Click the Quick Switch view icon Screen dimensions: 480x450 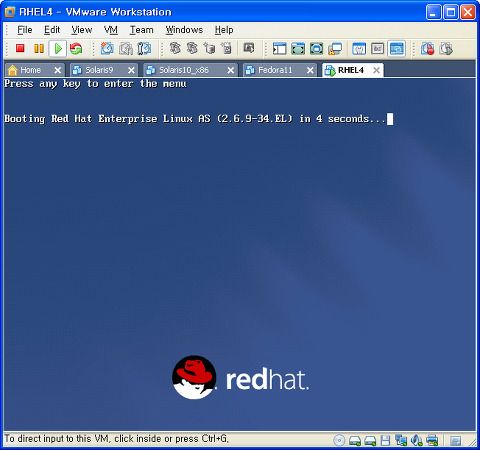pyautogui.click(x=316, y=49)
